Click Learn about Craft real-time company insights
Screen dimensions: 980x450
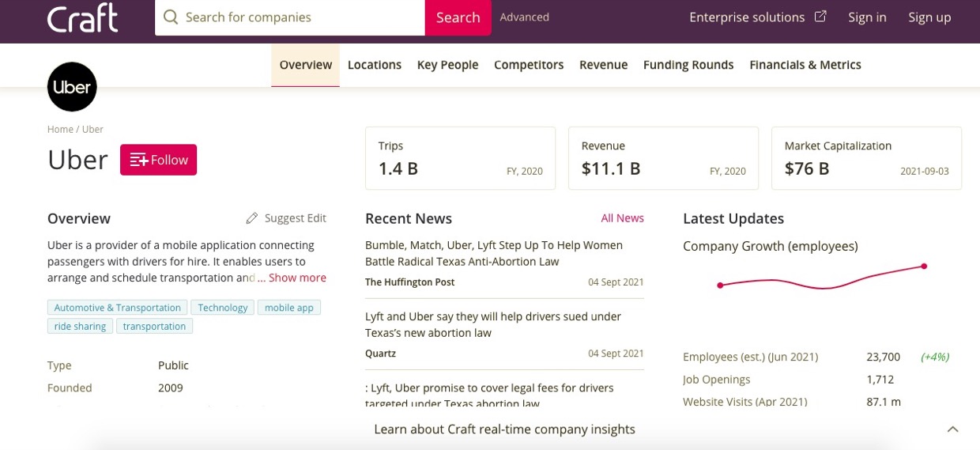click(505, 429)
